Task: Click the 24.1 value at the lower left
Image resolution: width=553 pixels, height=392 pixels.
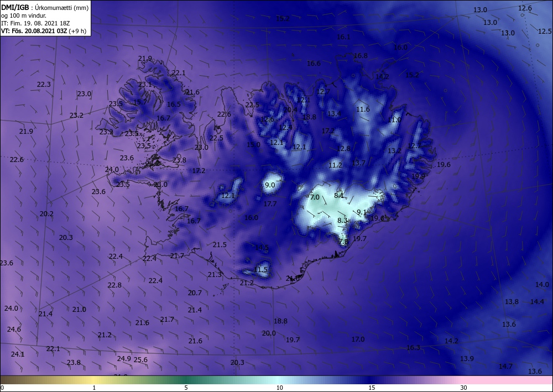Action: (x=18, y=354)
